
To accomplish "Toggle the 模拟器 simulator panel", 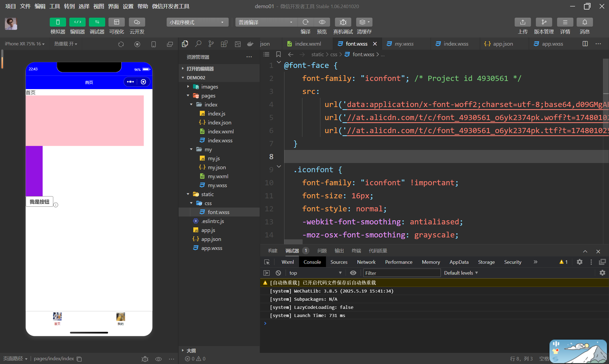I will tap(58, 22).
